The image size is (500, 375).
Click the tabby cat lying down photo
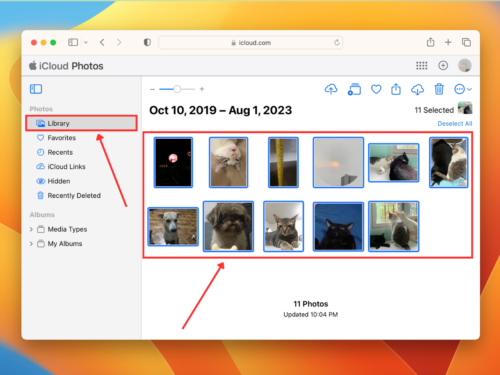pos(283,227)
